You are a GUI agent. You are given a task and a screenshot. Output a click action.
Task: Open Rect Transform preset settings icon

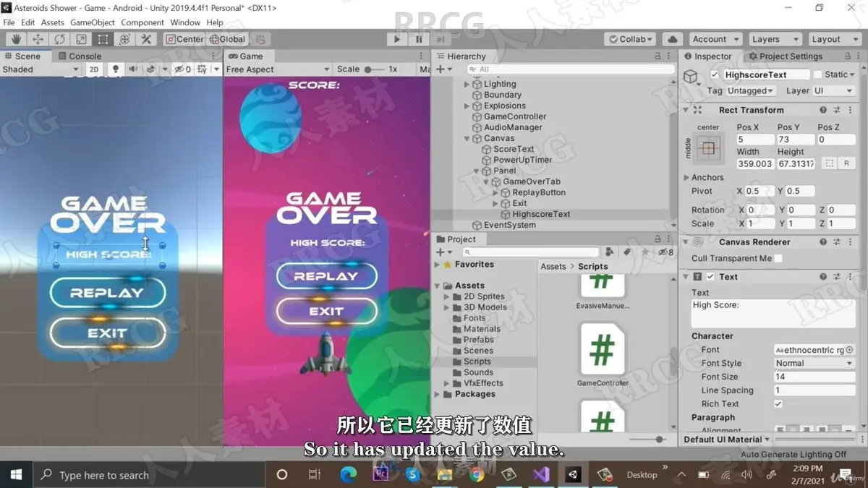(x=837, y=110)
